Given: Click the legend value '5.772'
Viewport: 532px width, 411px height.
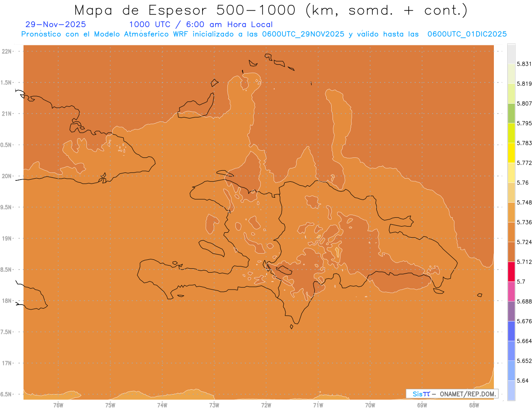Looking at the screenshot, I should [x=524, y=163].
